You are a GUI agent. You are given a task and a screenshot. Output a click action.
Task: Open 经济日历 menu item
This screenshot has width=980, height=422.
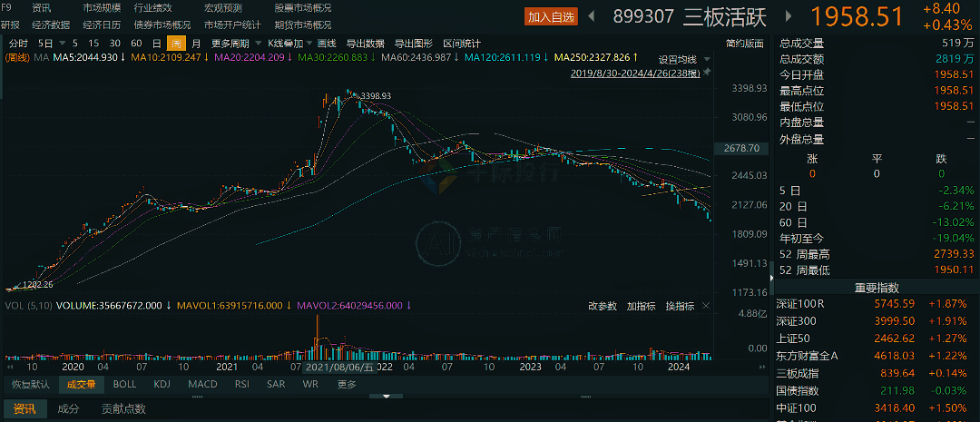(102, 25)
